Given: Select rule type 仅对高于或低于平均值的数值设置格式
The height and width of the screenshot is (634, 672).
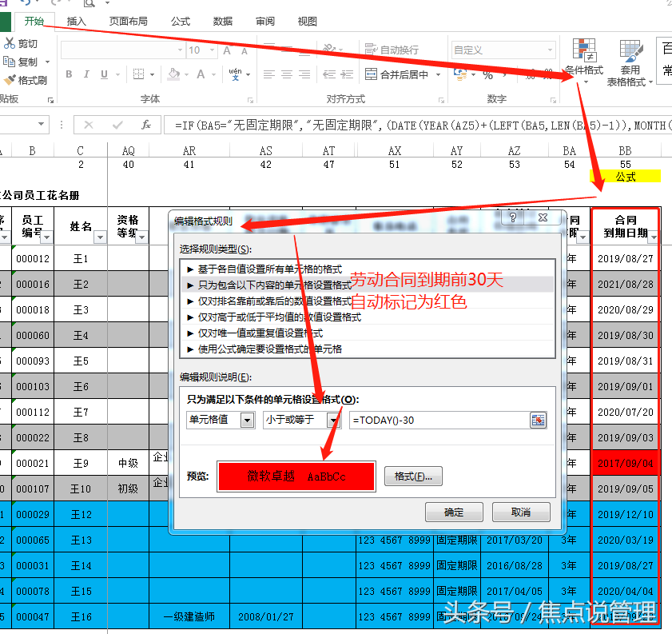Looking at the screenshot, I should (x=368, y=317).
